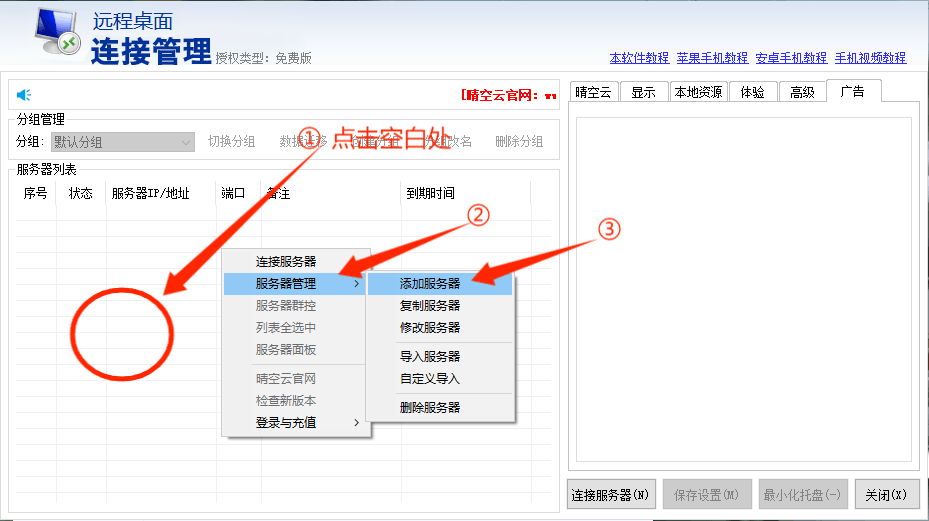Open the 安卓手机教程 link
The width and height of the screenshot is (929, 521).
[791, 58]
